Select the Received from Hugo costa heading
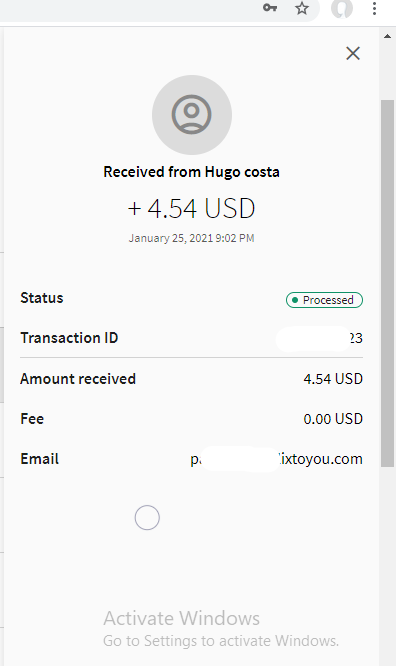The image size is (396, 666). coord(192,172)
